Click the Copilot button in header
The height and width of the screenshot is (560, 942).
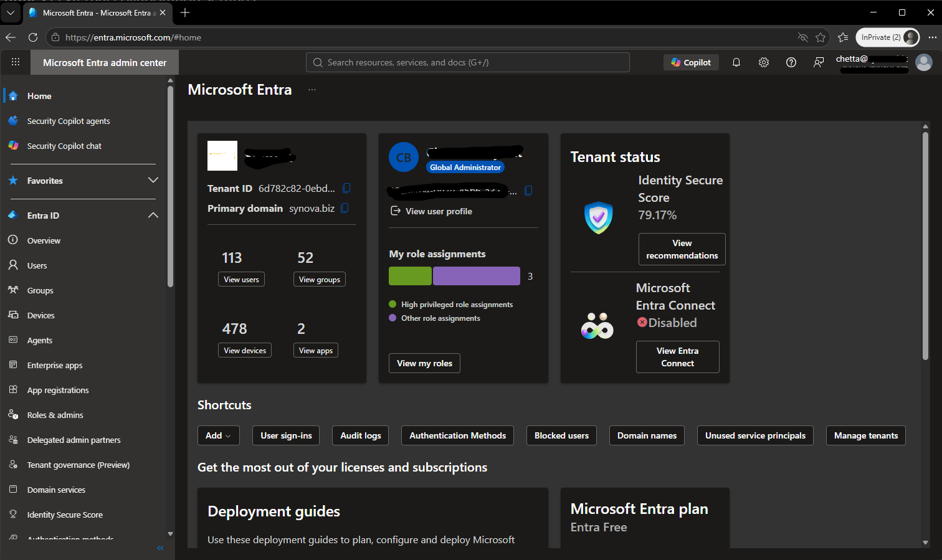tap(691, 62)
